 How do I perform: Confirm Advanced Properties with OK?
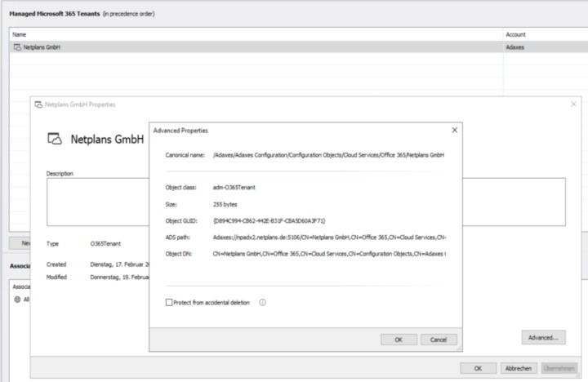[399, 339]
